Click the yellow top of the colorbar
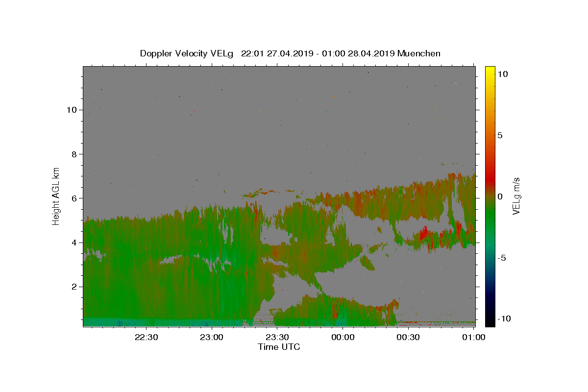Viewport: 588px width, 392px height. [490, 71]
